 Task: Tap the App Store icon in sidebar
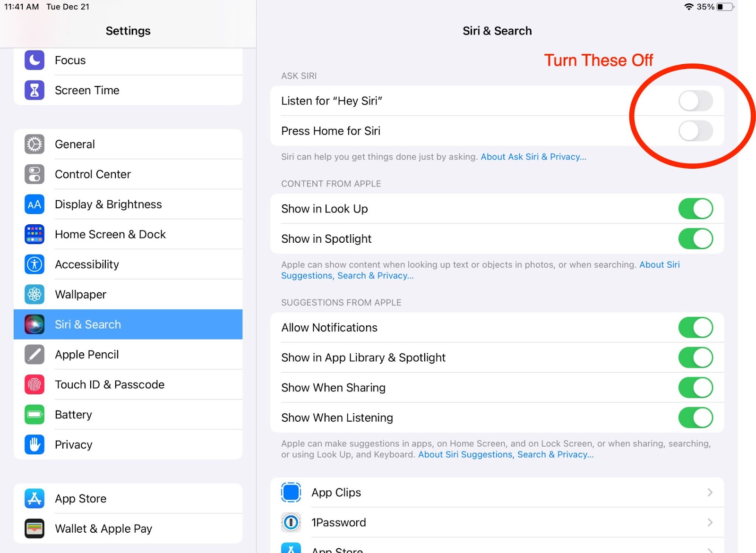34,499
